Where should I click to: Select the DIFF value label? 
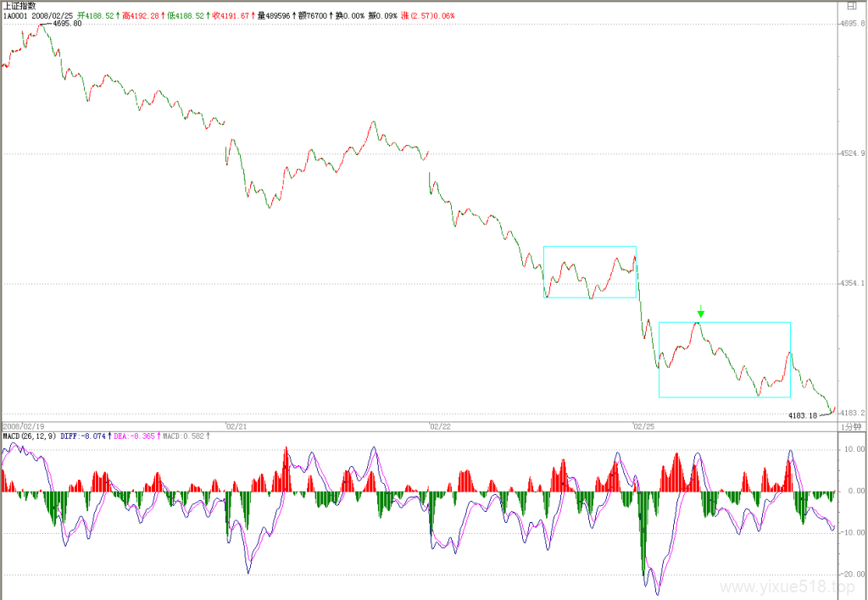(86, 436)
